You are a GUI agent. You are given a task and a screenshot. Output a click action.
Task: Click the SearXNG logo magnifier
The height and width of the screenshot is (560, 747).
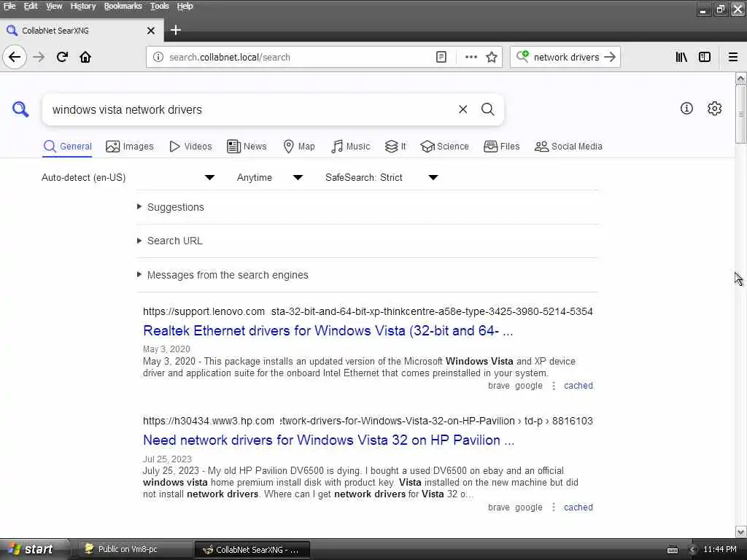coord(20,109)
